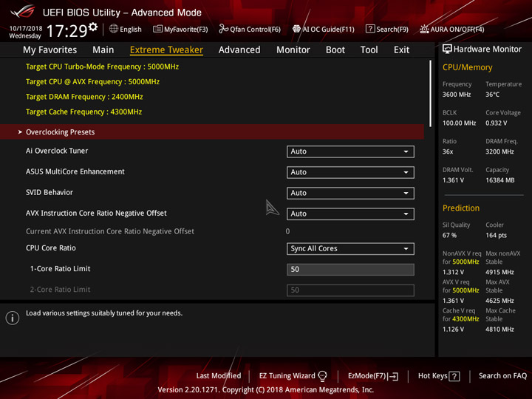Click the Search question mark icon

tap(370, 29)
